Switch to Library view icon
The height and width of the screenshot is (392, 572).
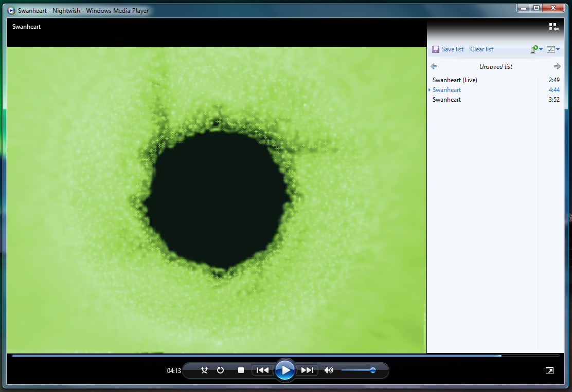point(553,27)
